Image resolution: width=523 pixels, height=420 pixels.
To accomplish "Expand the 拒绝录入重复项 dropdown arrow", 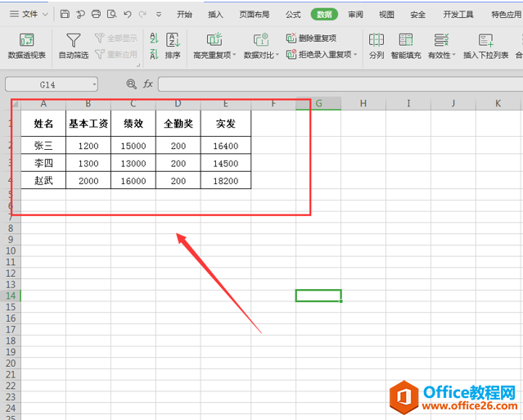I will [355, 54].
